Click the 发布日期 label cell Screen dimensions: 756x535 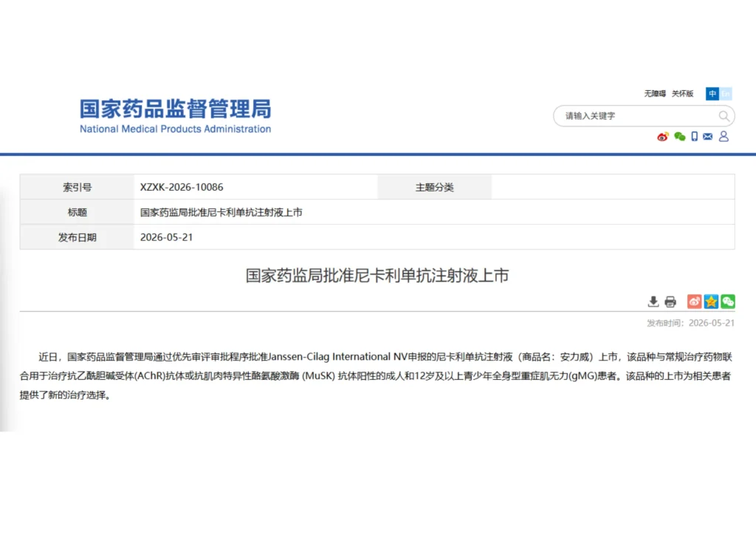[77, 237]
